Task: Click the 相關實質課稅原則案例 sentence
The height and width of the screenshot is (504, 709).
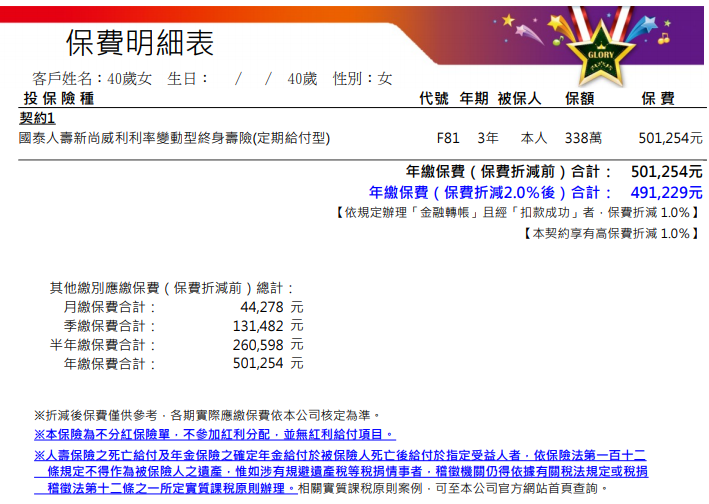Action: (453, 488)
